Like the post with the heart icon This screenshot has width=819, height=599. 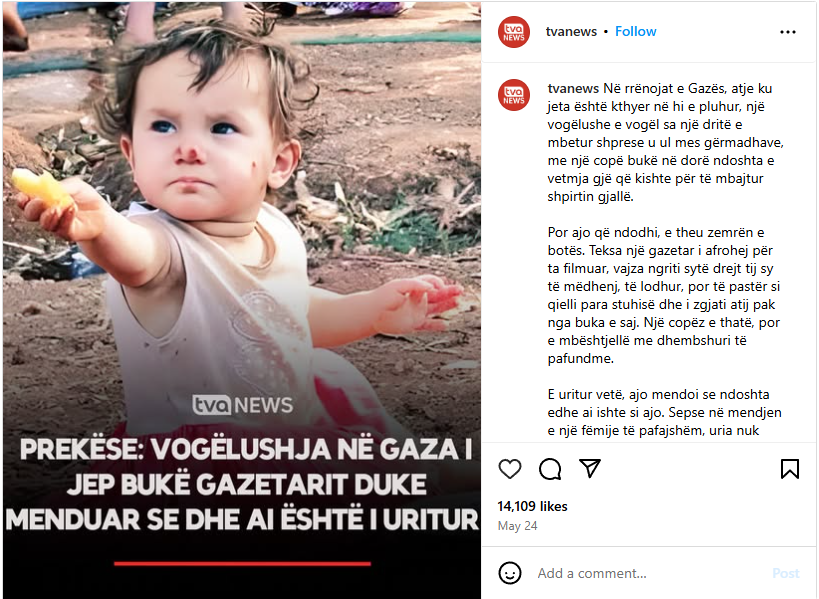pos(510,468)
